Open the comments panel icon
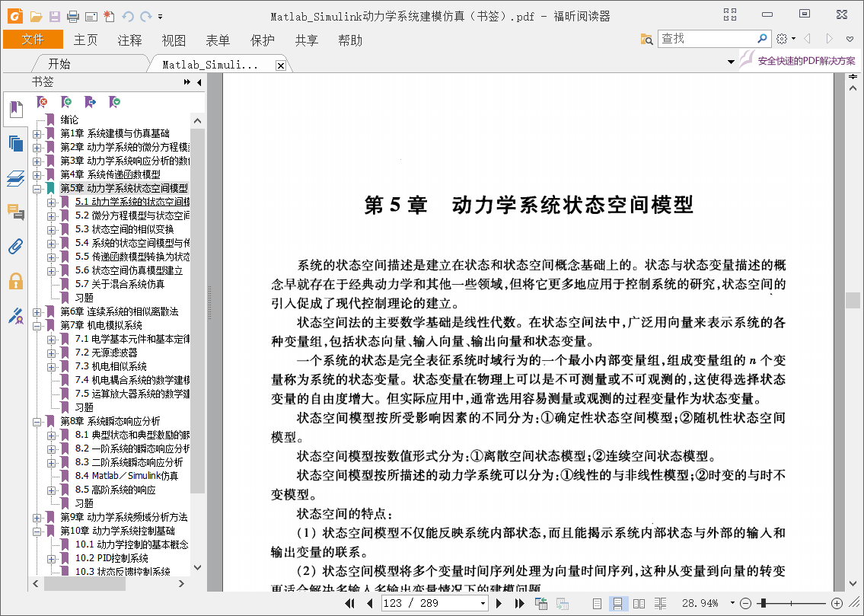 click(x=16, y=212)
